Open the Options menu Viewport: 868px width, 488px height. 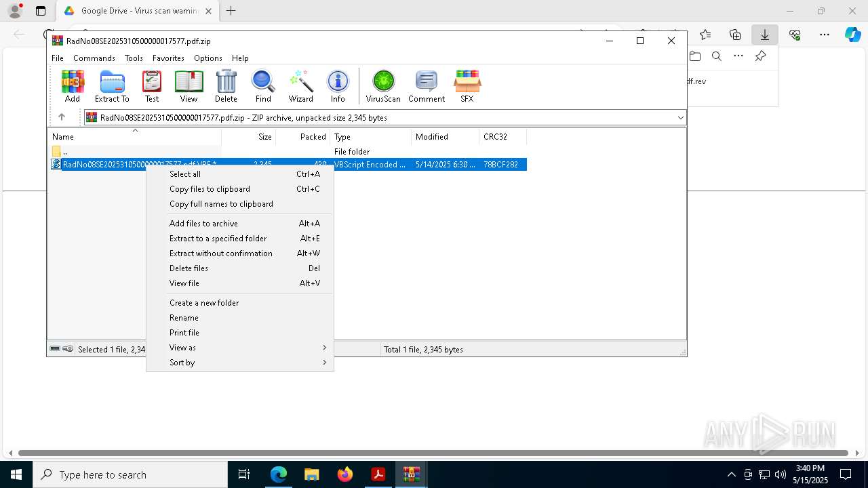tap(208, 58)
